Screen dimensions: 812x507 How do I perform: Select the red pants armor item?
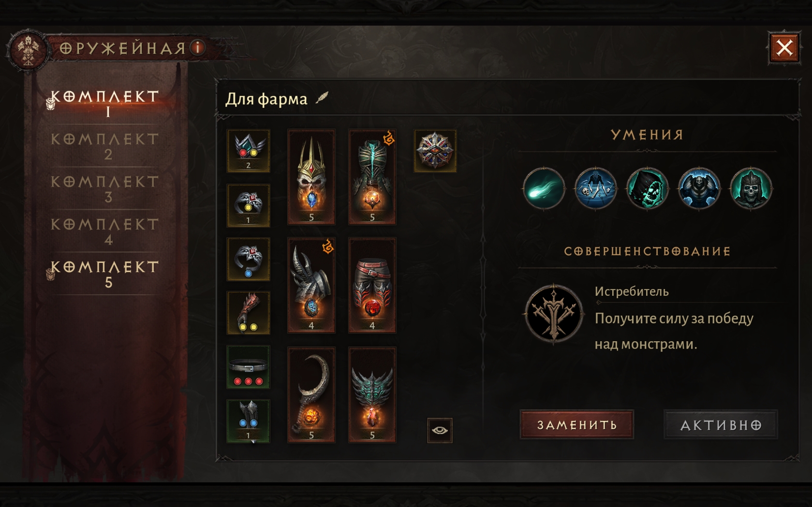click(372, 285)
